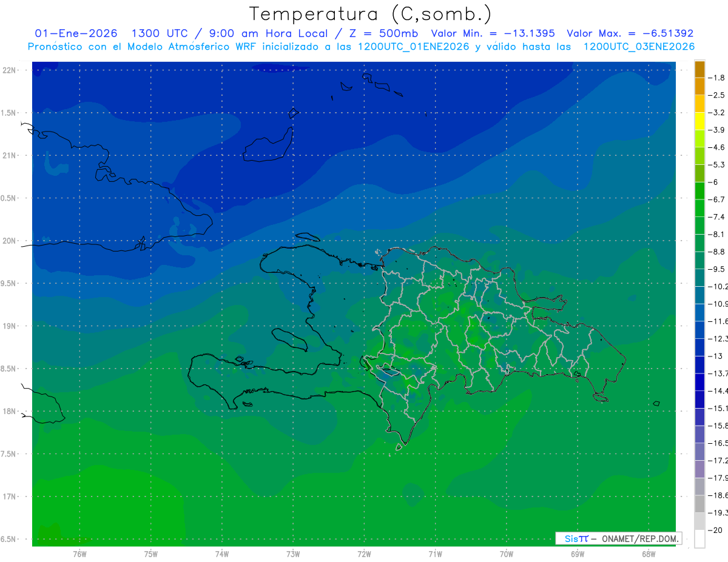Click the 'Temperatura (C,somb.)' title
This screenshot has width=728, height=562.
click(370, 14)
